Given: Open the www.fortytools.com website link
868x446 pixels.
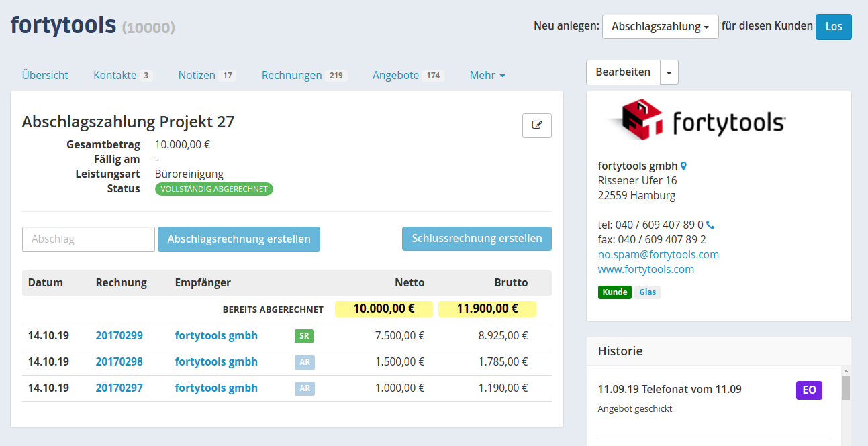Looking at the screenshot, I should coord(646,270).
